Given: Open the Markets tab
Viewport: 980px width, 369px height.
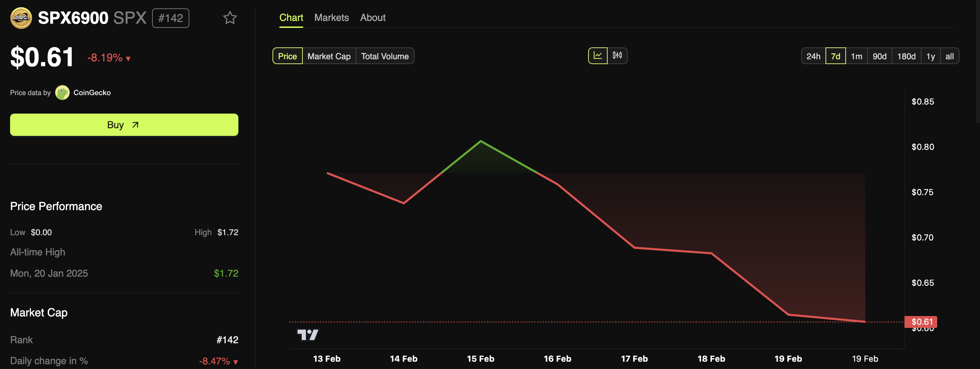Looking at the screenshot, I should coord(331,17).
